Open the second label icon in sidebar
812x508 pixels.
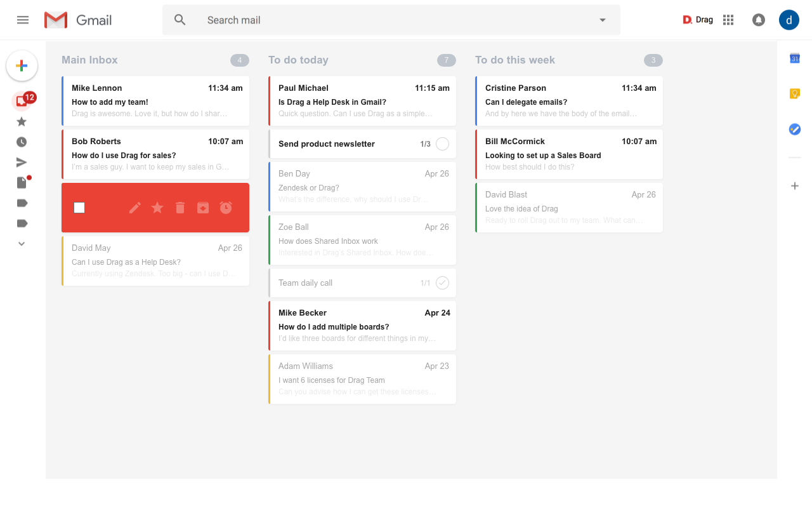(22, 224)
